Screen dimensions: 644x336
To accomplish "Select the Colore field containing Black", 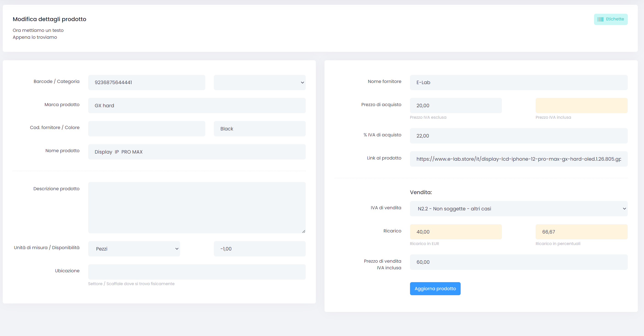I will (x=259, y=129).
